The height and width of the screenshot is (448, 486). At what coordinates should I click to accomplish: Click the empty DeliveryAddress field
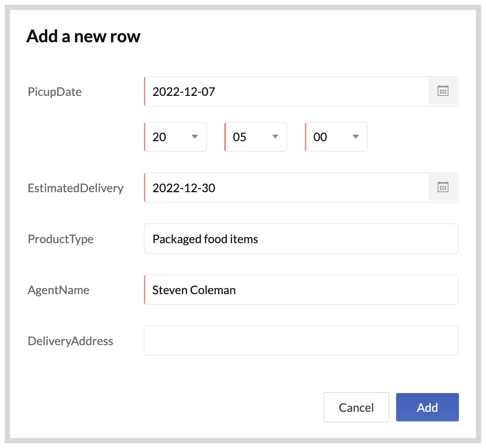coord(301,340)
